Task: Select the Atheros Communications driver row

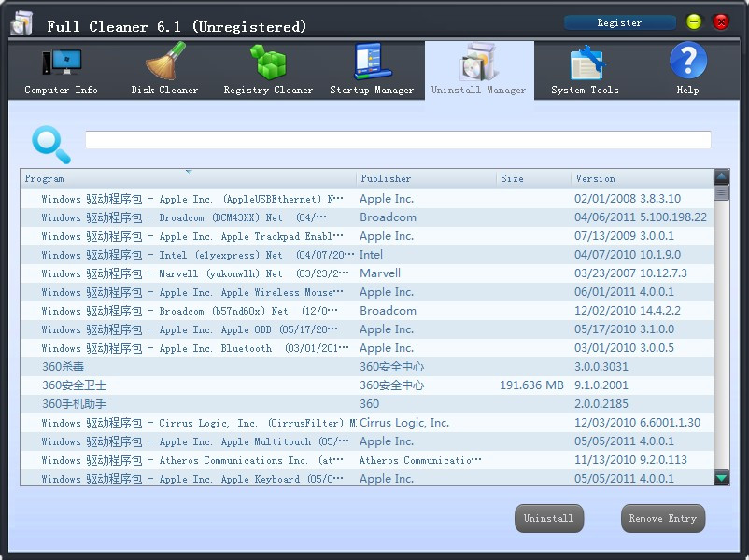Action: pyautogui.click(x=367, y=460)
